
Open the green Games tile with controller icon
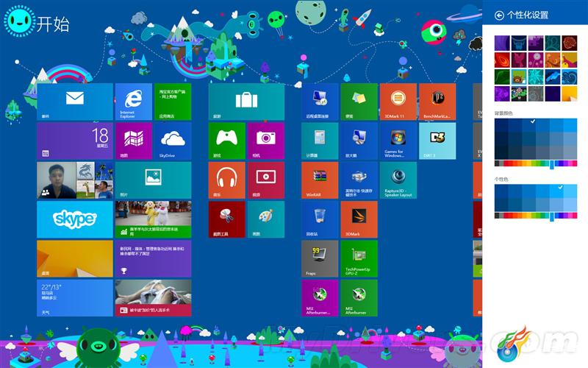tap(227, 141)
